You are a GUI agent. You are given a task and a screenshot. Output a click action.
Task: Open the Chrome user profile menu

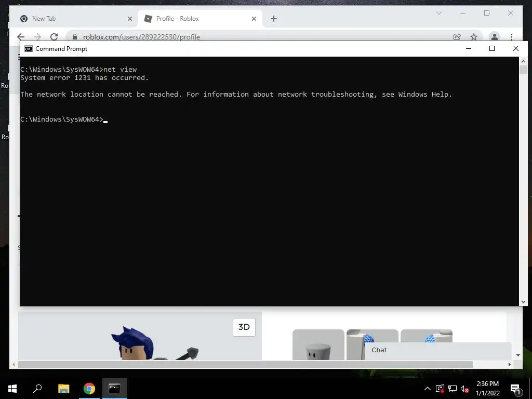tap(495, 37)
